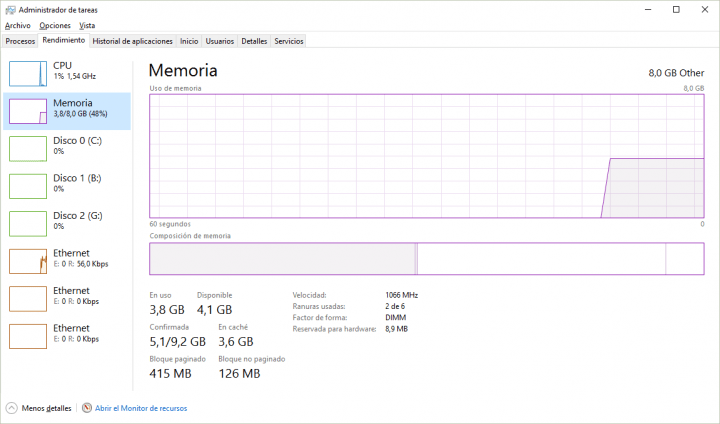Screen dimensions: 720x424
Task: Click Abrir el Monitor de recursos link
Action: pyautogui.click(x=141, y=408)
